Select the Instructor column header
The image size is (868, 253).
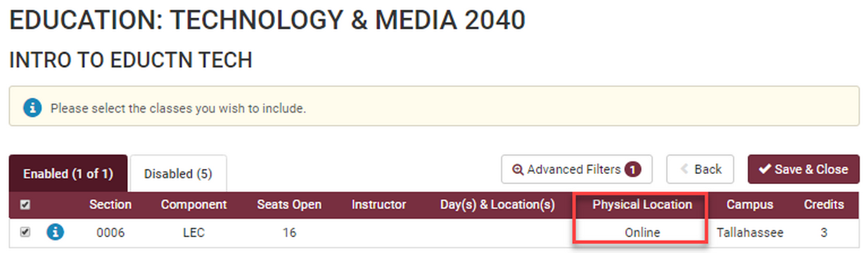coord(379,205)
